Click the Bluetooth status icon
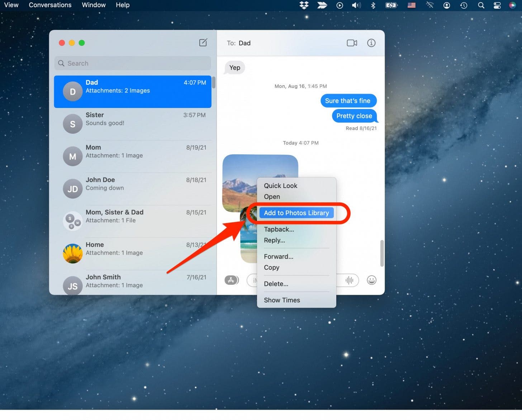 373,5
